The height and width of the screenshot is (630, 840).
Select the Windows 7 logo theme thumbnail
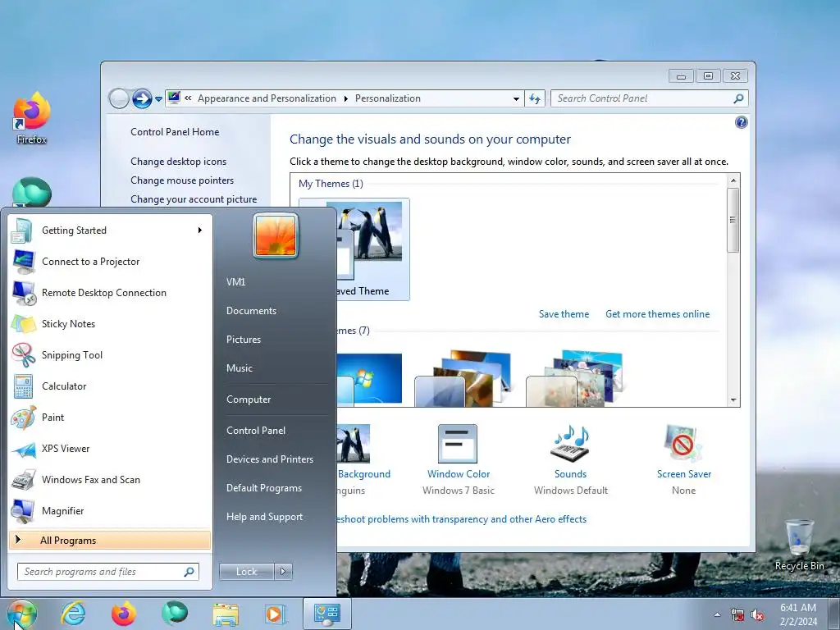(369, 377)
